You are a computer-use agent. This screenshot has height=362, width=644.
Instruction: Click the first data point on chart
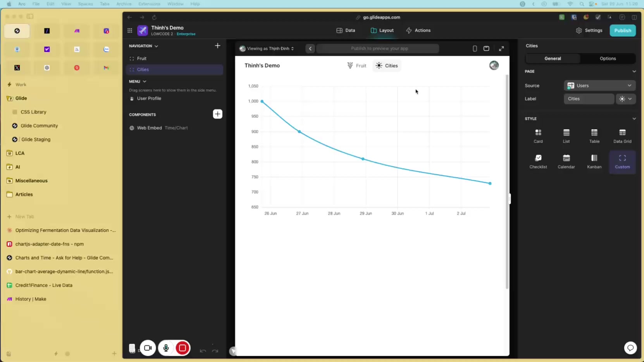[x=262, y=102]
